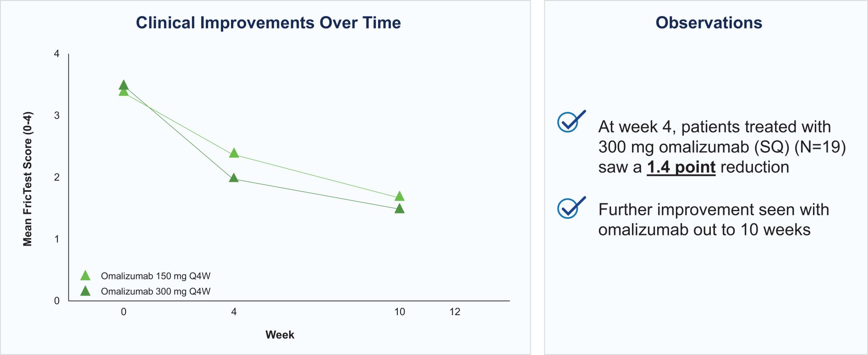The image size is (868, 355).
Task: Click the 300 mg triangle marker at week 0
Action: click(x=123, y=85)
